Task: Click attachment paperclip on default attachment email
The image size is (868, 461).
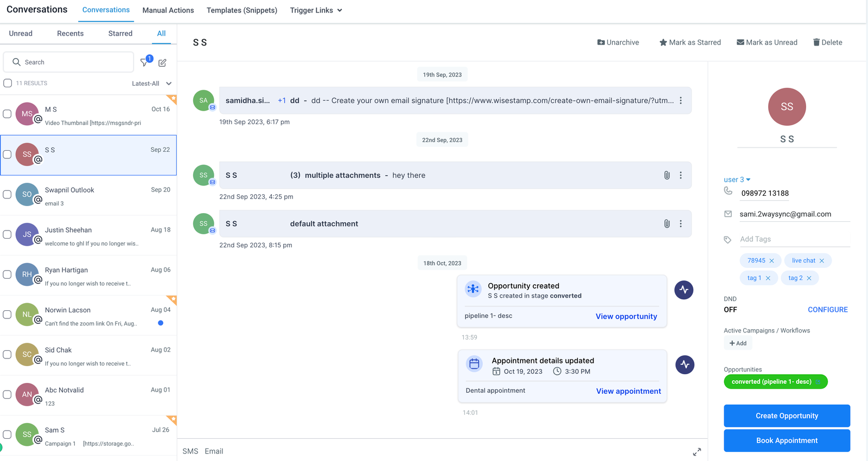Action: point(667,223)
